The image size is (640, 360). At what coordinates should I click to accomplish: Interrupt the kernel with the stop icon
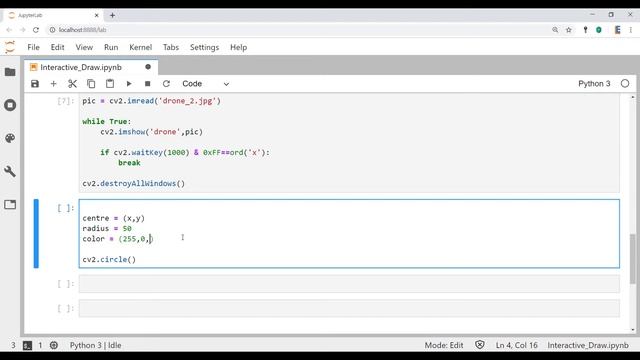click(147, 84)
